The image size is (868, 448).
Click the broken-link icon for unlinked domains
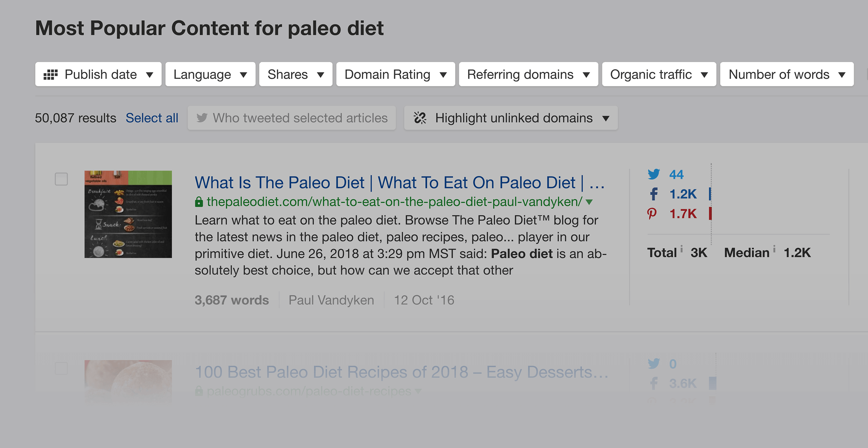point(420,118)
